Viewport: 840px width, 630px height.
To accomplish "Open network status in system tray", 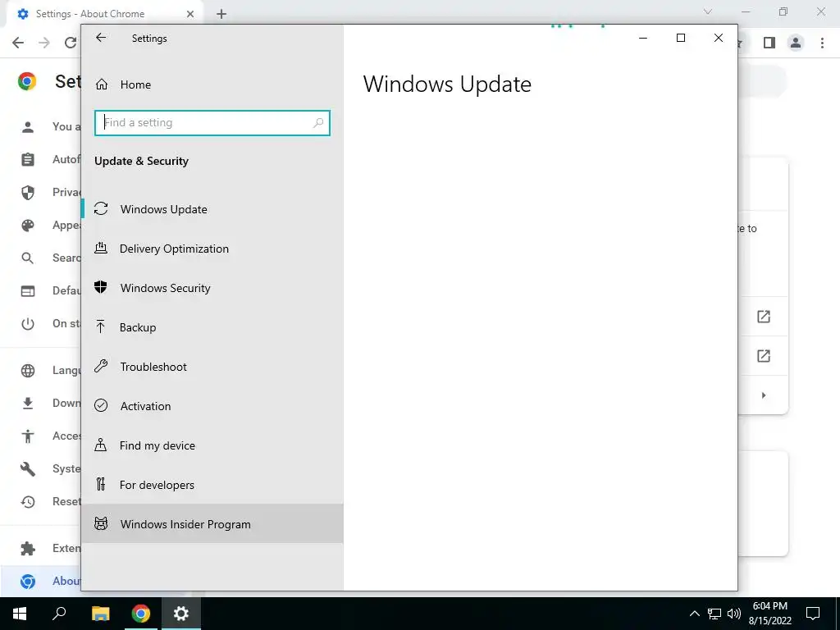I will point(714,614).
